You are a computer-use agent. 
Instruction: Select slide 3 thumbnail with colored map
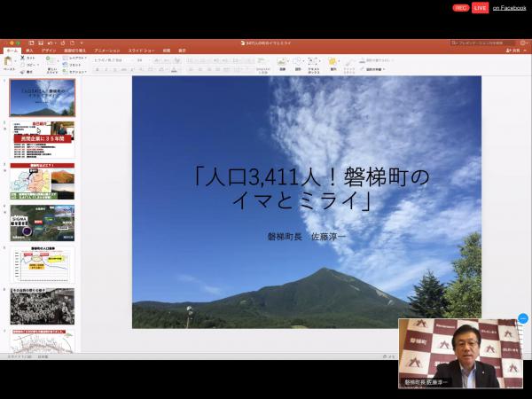[43, 181]
